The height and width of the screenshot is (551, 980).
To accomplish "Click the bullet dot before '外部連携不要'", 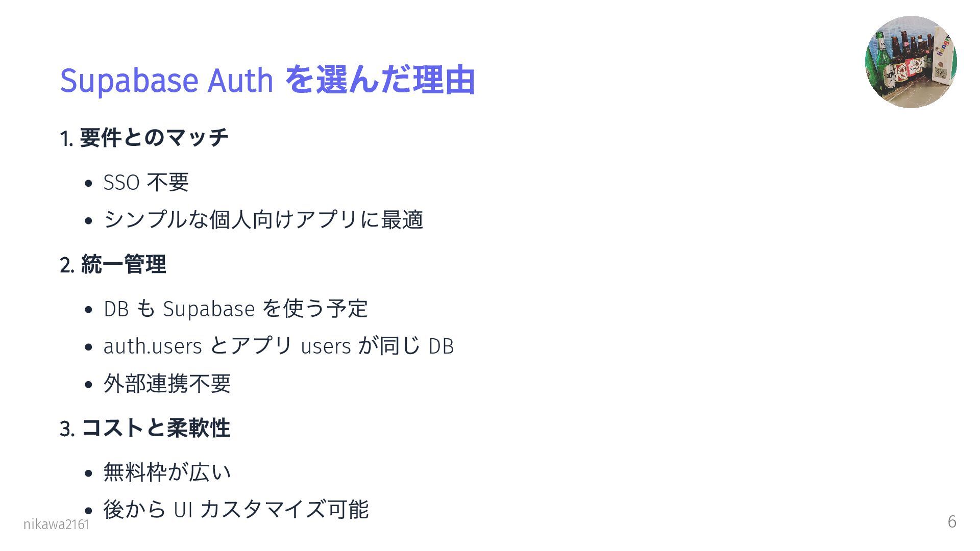I will [89, 385].
